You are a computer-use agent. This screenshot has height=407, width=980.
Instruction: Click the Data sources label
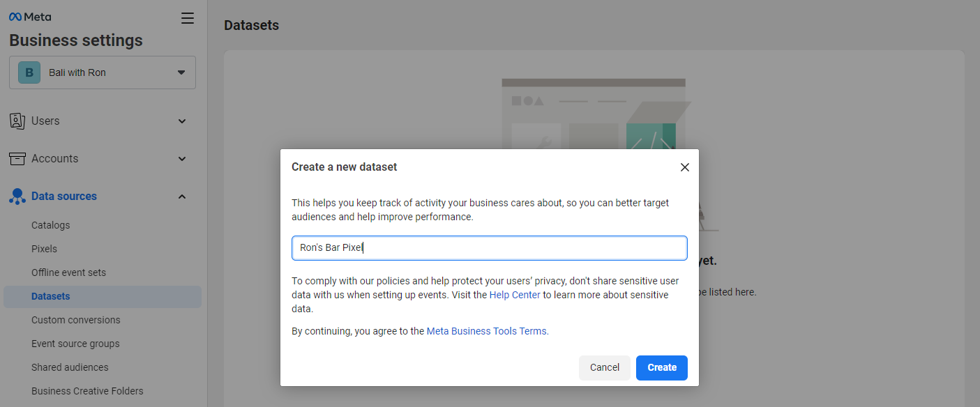coord(64,197)
